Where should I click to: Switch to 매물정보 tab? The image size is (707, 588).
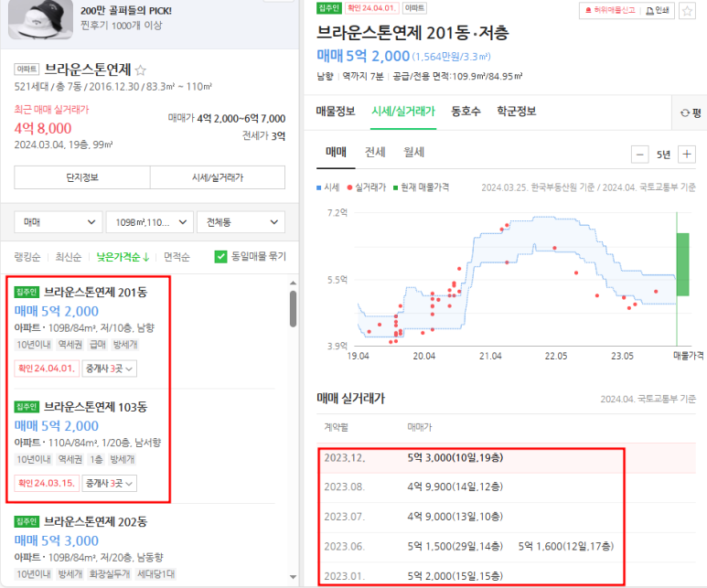[336, 112]
